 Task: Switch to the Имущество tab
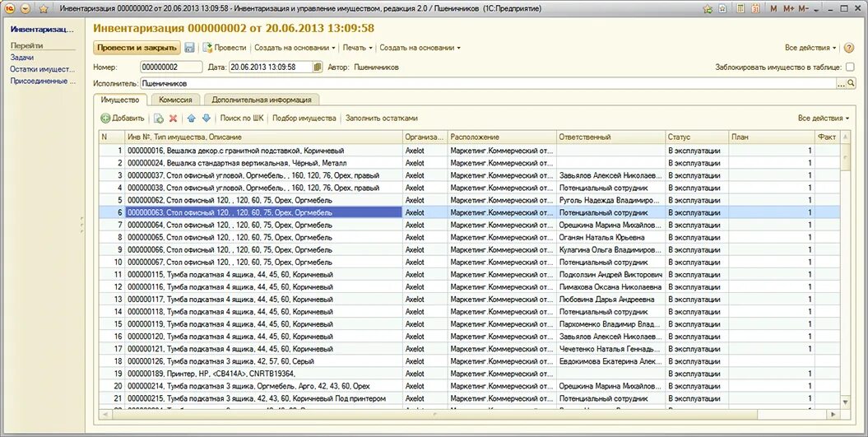point(120,100)
